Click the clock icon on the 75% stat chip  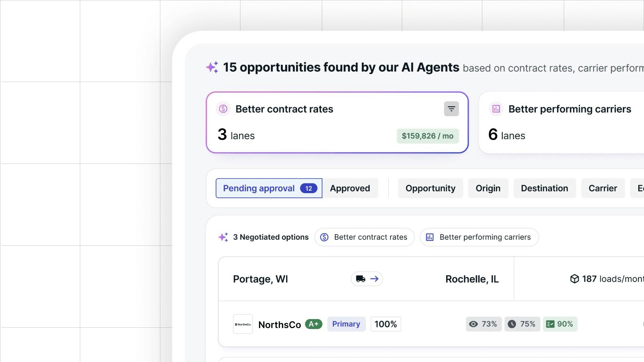click(512, 324)
